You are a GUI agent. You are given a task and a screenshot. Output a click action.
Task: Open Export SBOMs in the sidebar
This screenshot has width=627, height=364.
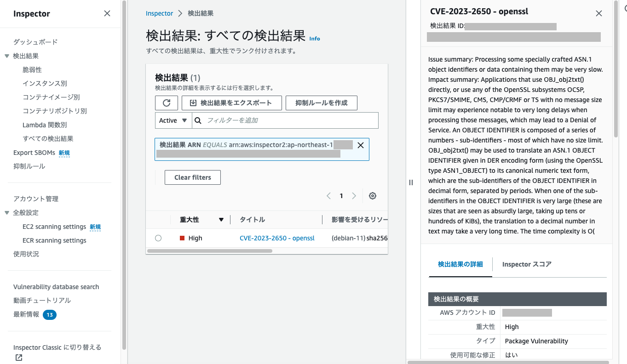coord(34,153)
